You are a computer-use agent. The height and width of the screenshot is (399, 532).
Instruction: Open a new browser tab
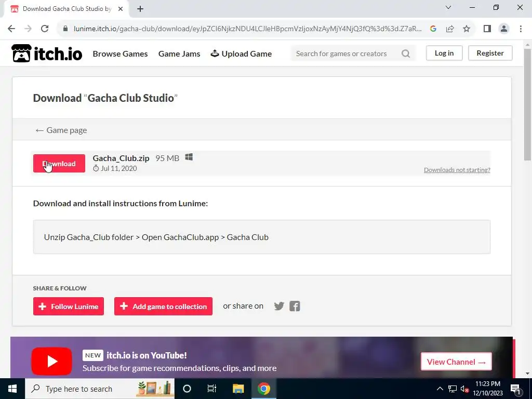140,9
